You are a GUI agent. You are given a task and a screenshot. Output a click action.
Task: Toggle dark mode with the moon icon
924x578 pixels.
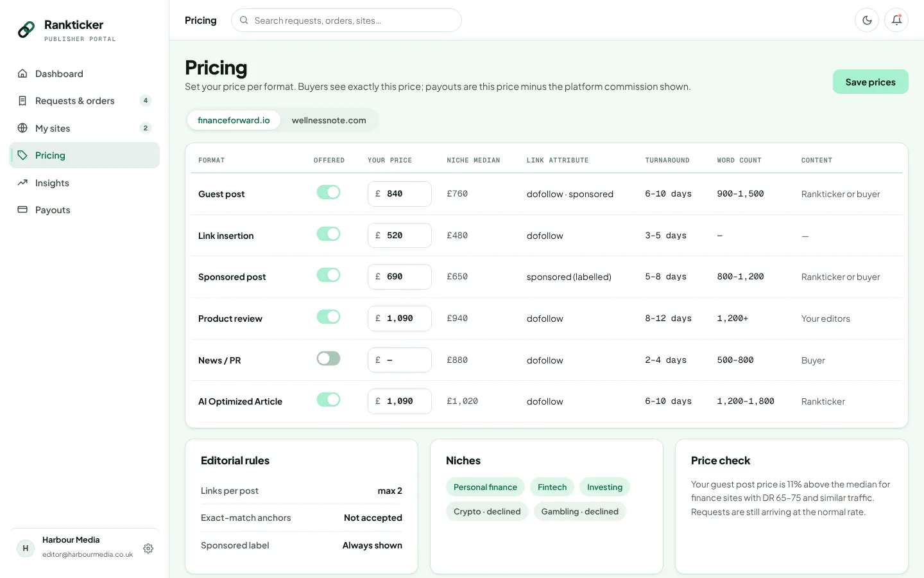[x=867, y=20]
